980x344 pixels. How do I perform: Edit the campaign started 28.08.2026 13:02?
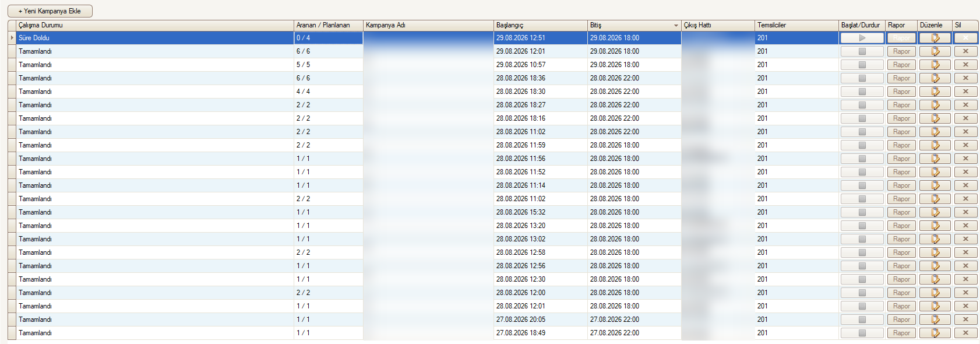pos(935,239)
